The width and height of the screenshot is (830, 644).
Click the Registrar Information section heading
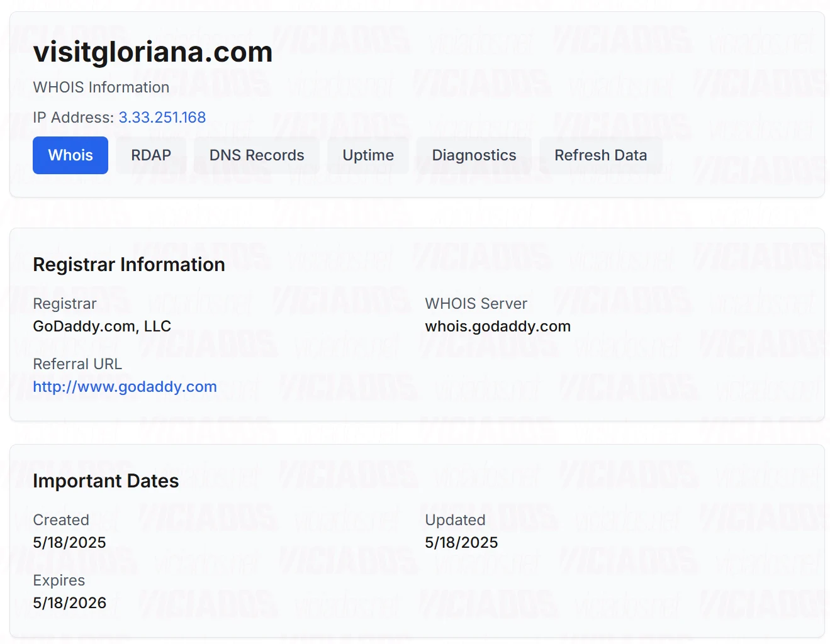129,265
